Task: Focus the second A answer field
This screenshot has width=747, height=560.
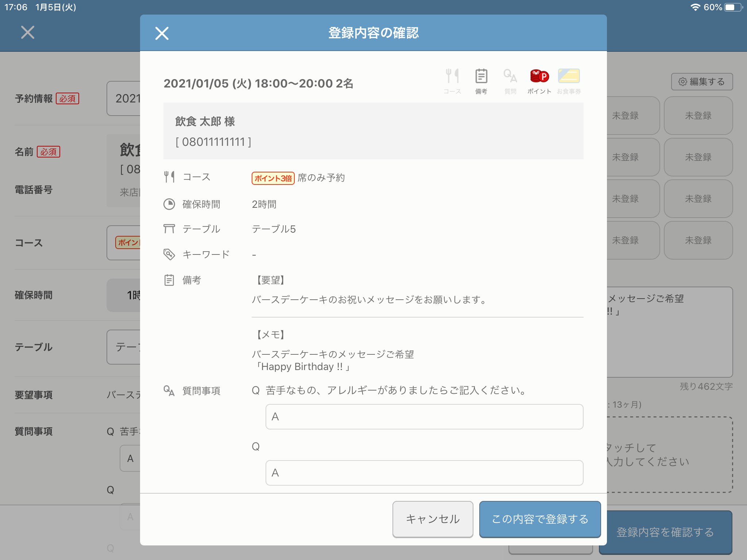Action: 424,473
